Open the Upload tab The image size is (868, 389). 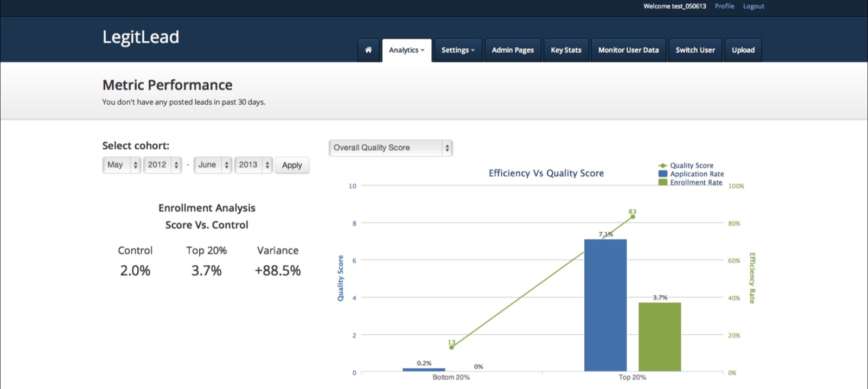click(x=743, y=50)
